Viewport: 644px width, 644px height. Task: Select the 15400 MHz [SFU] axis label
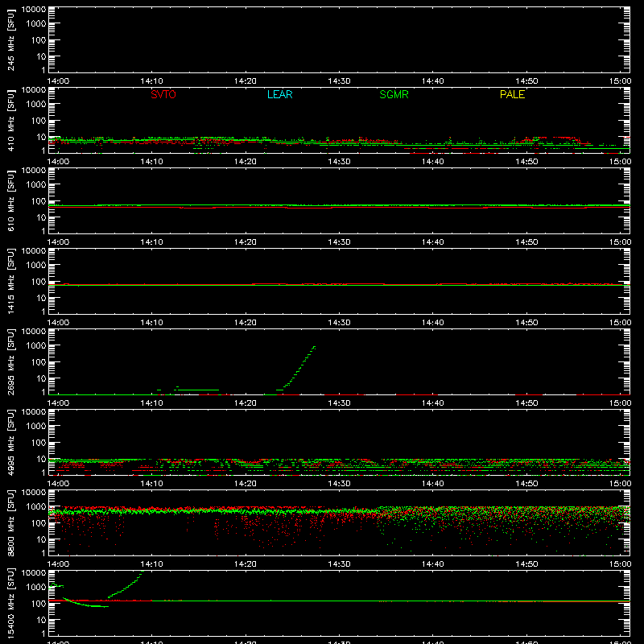[x=11, y=603]
